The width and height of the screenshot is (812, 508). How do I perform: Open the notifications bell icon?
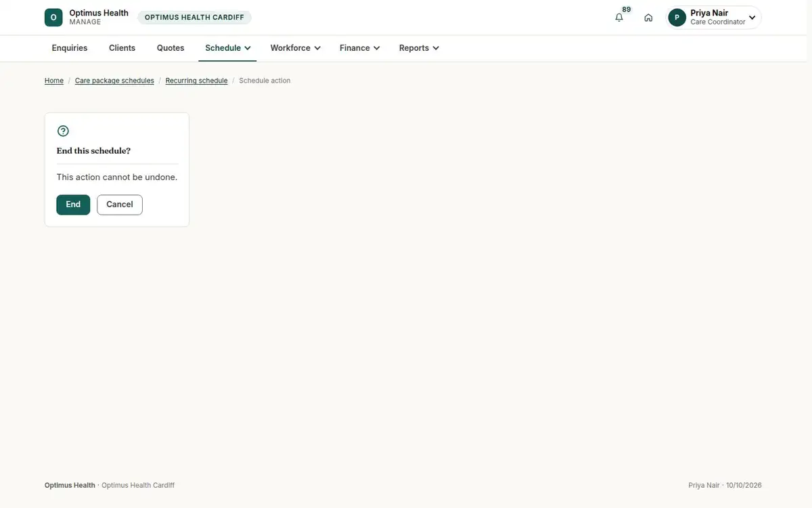click(619, 18)
